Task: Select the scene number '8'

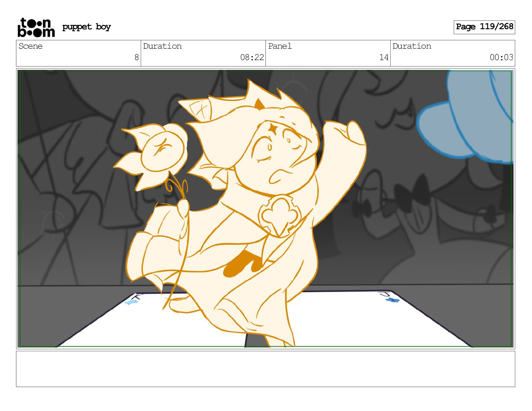Action: pyautogui.click(x=136, y=57)
